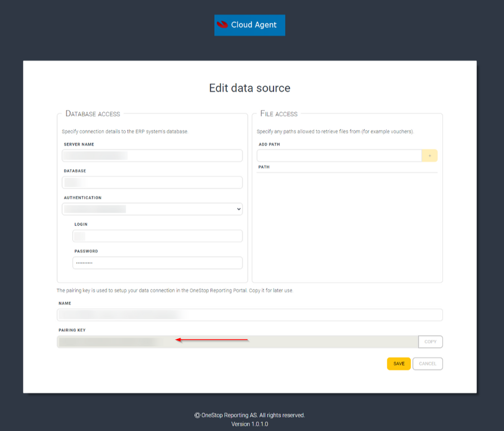Viewport: 504px width, 431px height.
Task: Click the Cloud Agent logo banner
Action: click(x=250, y=25)
